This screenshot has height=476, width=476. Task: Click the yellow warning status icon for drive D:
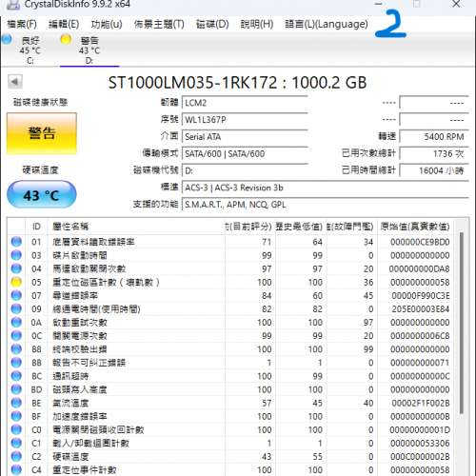click(66, 39)
